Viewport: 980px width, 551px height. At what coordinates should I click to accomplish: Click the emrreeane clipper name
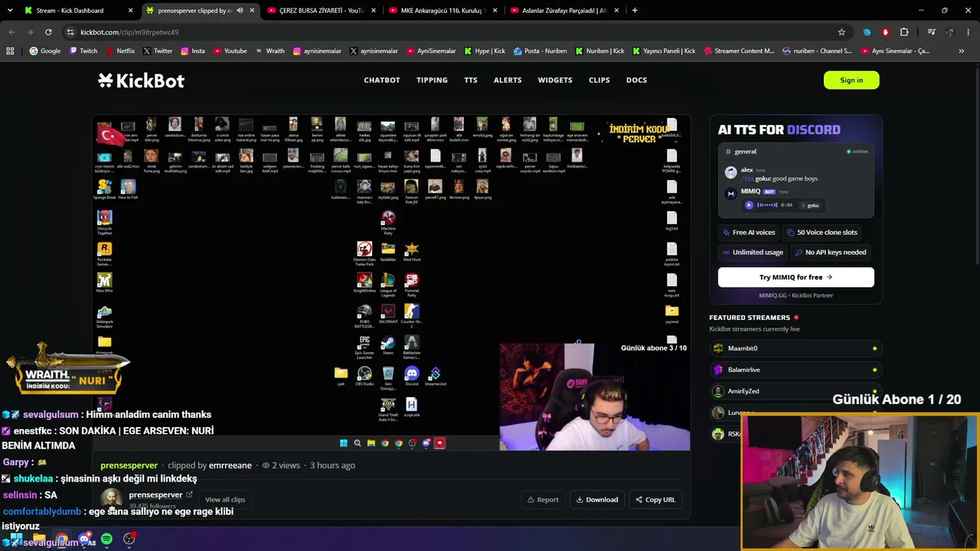point(230,465)
